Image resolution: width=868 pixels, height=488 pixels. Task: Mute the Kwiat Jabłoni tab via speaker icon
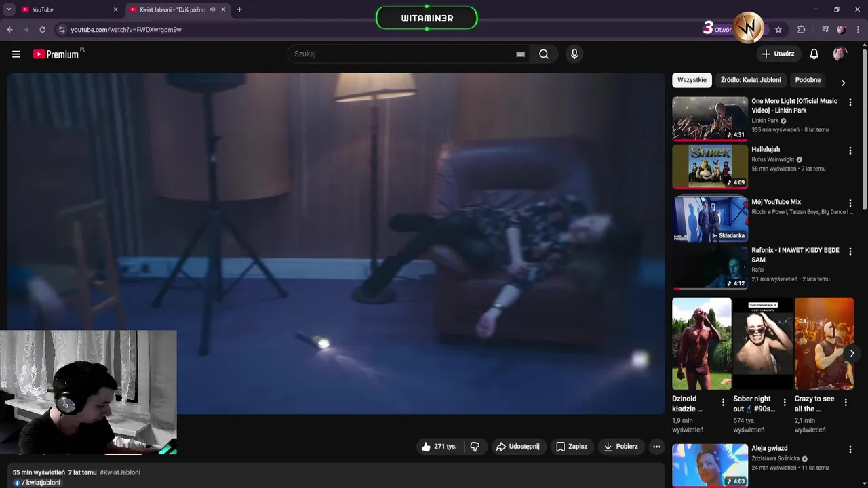click(x=212, y=9)
